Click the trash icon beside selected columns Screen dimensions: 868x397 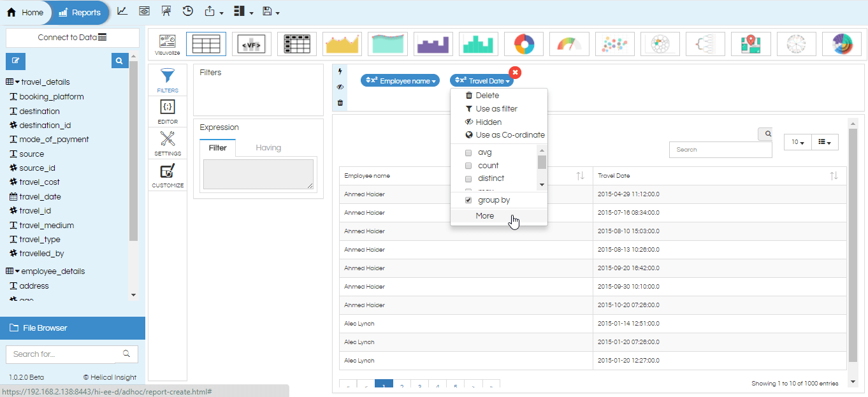340,103
